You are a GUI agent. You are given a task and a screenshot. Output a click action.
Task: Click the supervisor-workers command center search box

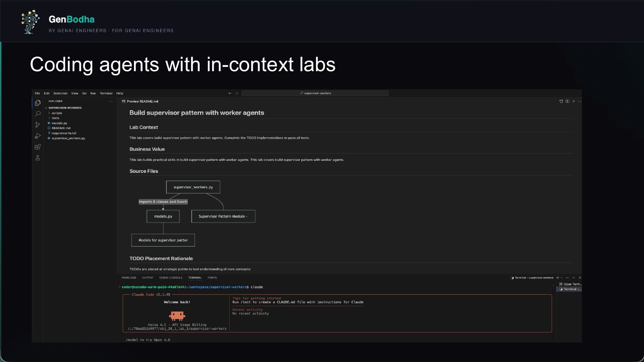point(315,93)
